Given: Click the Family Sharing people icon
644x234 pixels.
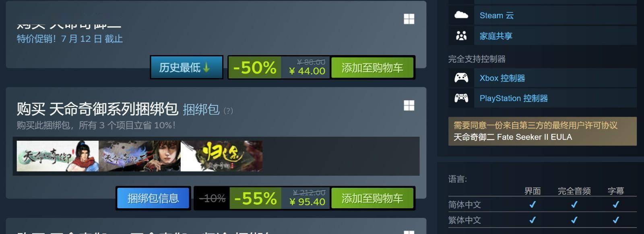Looking at the screenshot, I should (x=461, y=36).
